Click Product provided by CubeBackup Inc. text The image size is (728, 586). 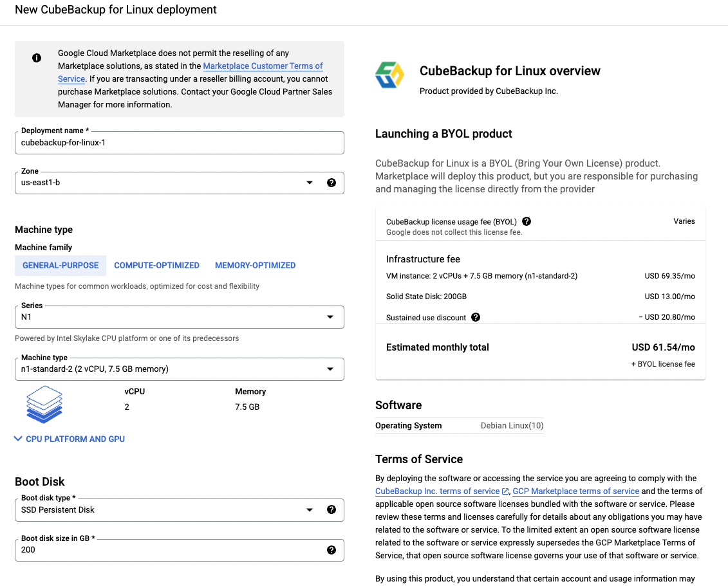point(489,91)
